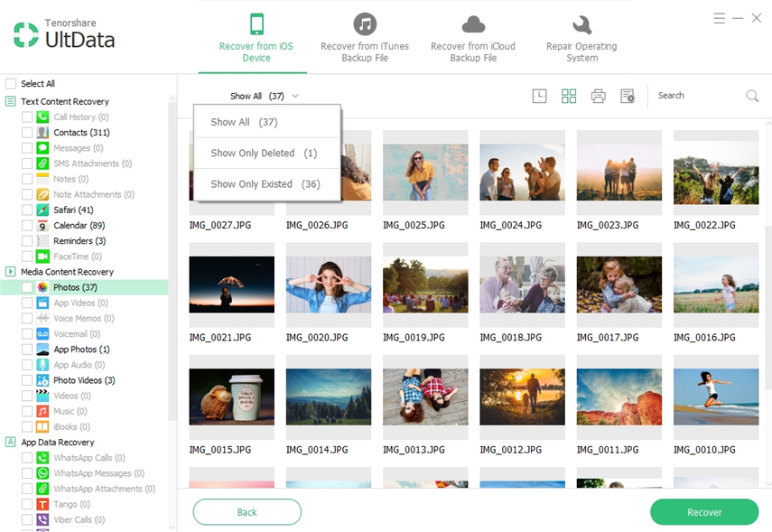Open the history clock toolbar icon
This screenshot has height=532, width=772.
click(x=540, y=96)
